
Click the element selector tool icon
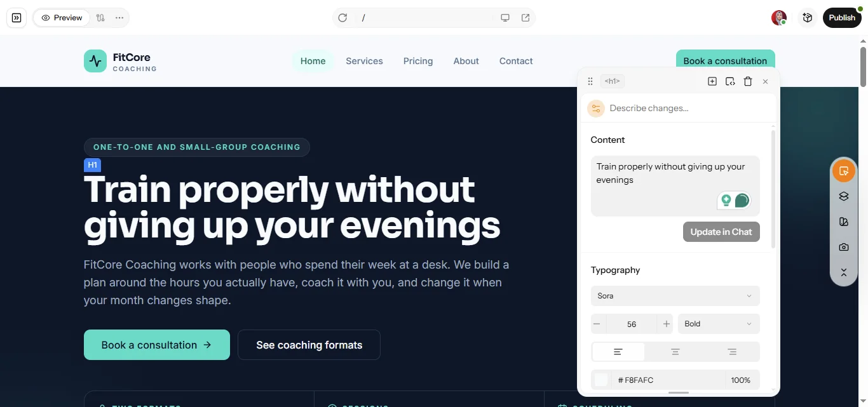(844, 171)
